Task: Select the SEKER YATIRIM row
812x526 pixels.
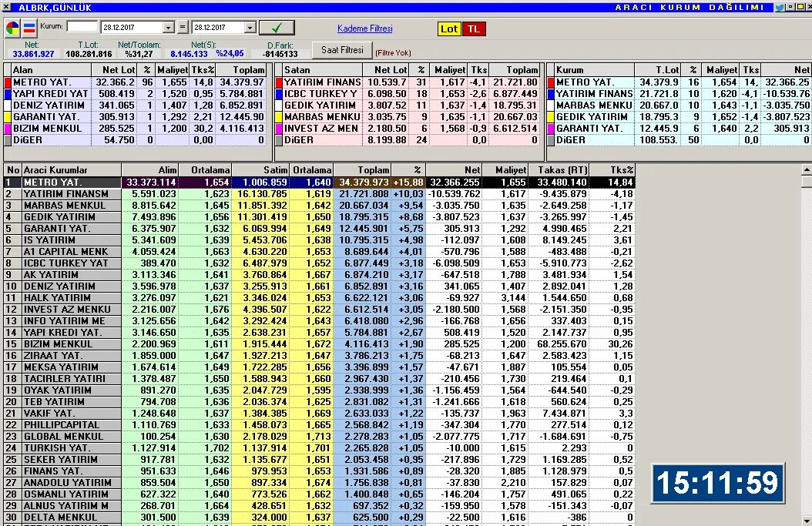Action: tap(319, 460)
